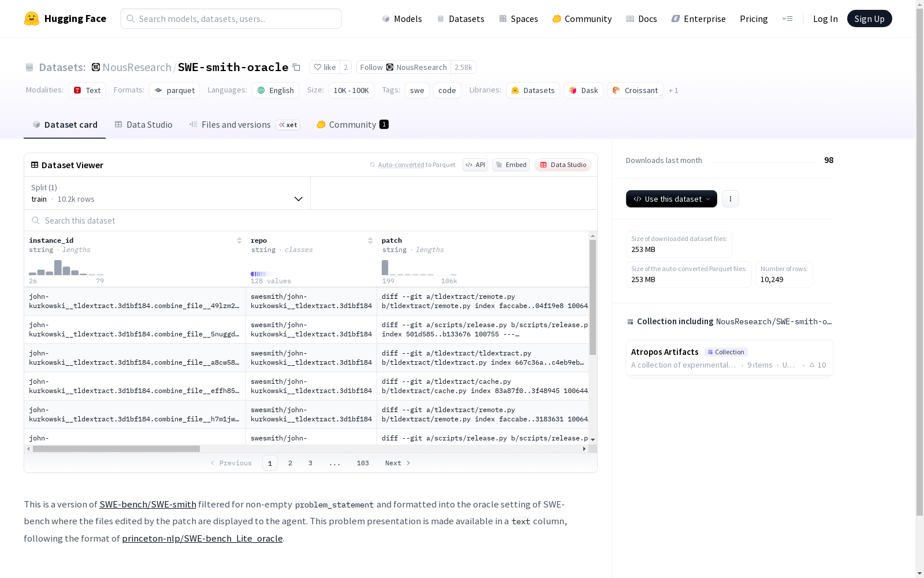
Task: Open the Data Studio tab
Action: click(144, 125)
